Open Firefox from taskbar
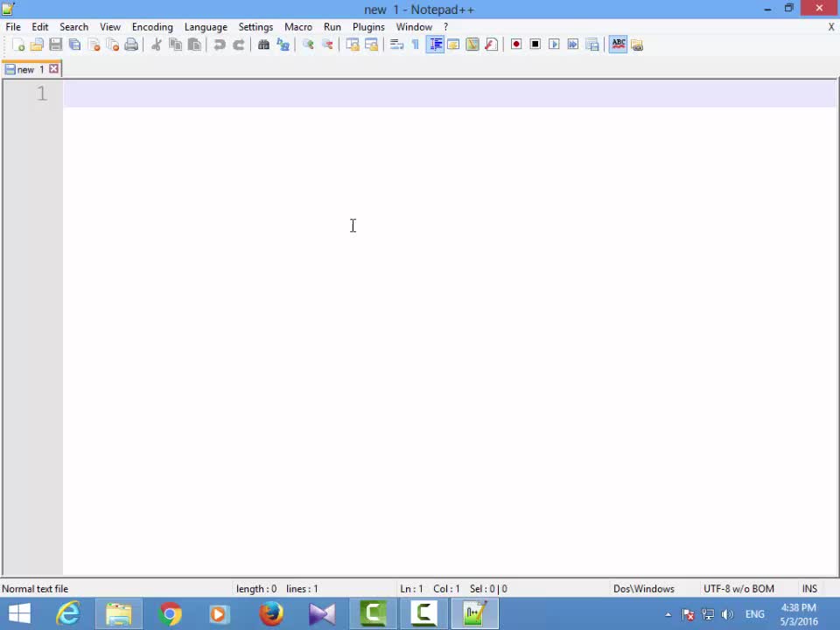The height and width of the screenshot is (630, 840). (271, 613)
